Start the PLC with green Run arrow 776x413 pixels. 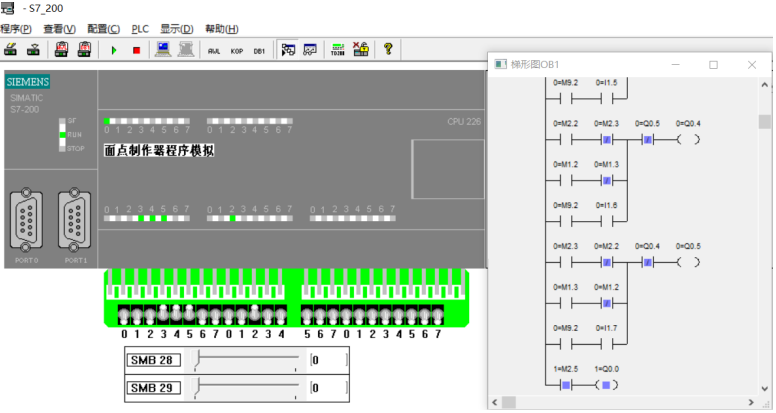click(114, 50)
